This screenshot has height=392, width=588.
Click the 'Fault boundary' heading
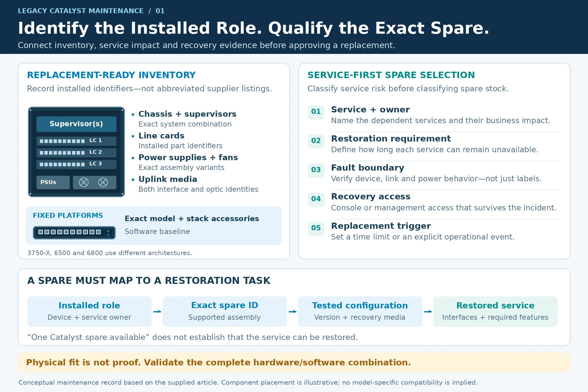click(367, 168)
